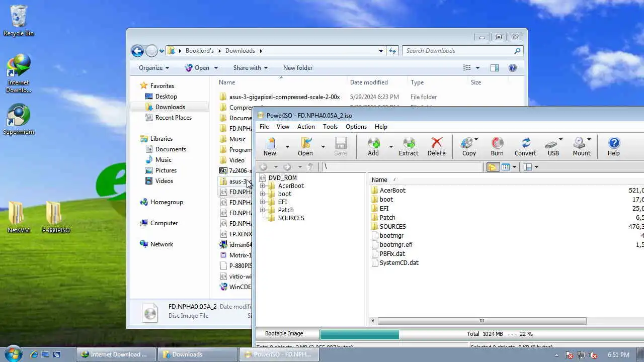Click the refresh button beside Explorer address bar
The height and width of the screenshot is (362, 644).
click(393, 51)
